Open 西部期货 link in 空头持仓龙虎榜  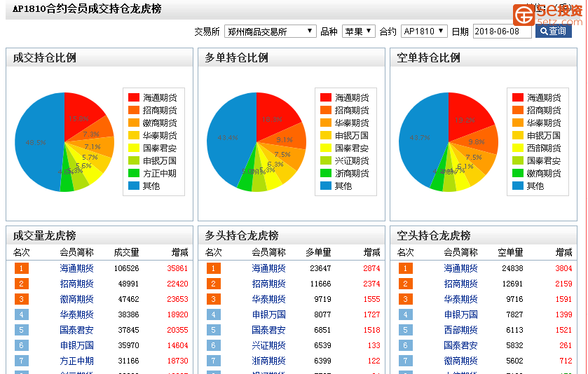coord(460,330)
